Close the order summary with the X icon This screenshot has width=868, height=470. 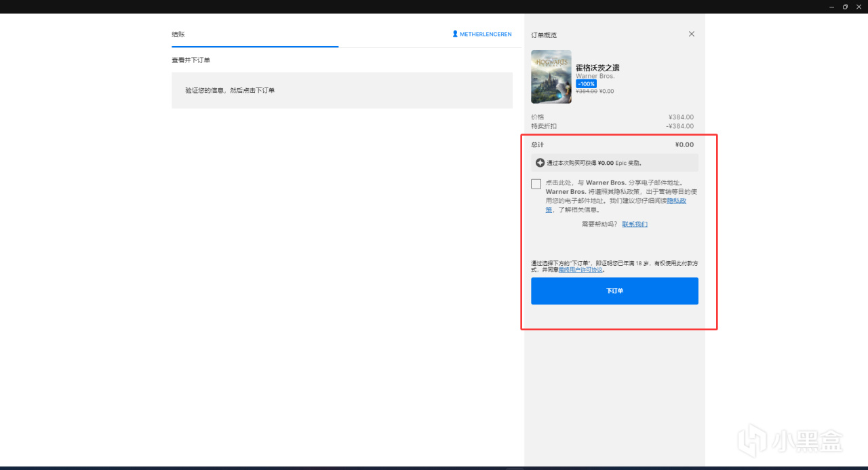(692, 34)
